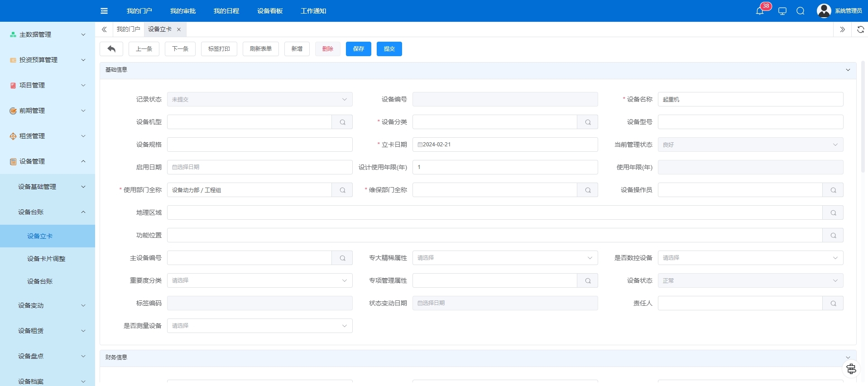Open 工作通知 in top navigation
Image resolution: width=868 pixels, height=386 pixels.
(x=313, y=11)
